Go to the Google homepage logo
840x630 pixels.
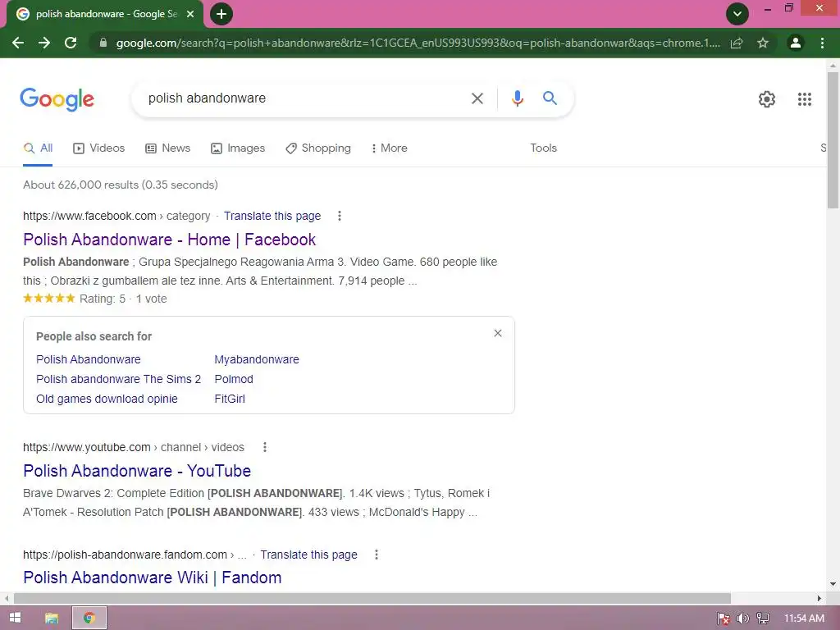tap(57, 99)
